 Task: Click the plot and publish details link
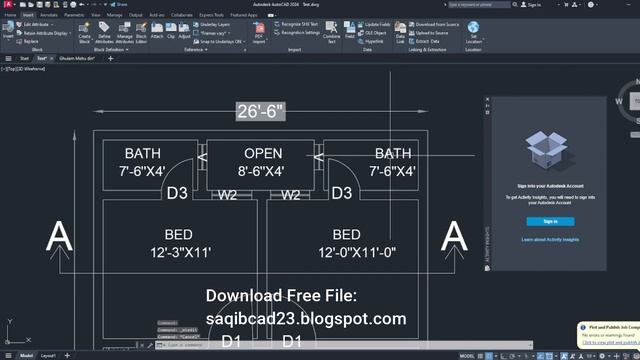click(611, 343)
